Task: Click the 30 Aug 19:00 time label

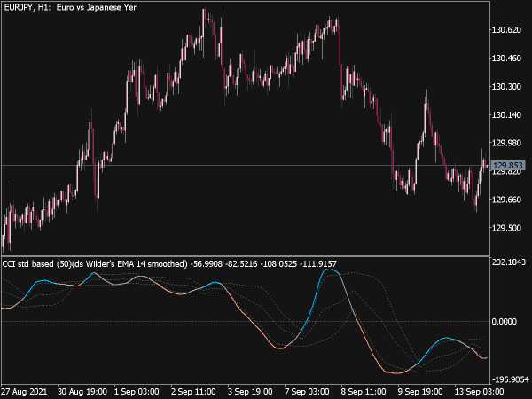Action: (x=82, y=392)
